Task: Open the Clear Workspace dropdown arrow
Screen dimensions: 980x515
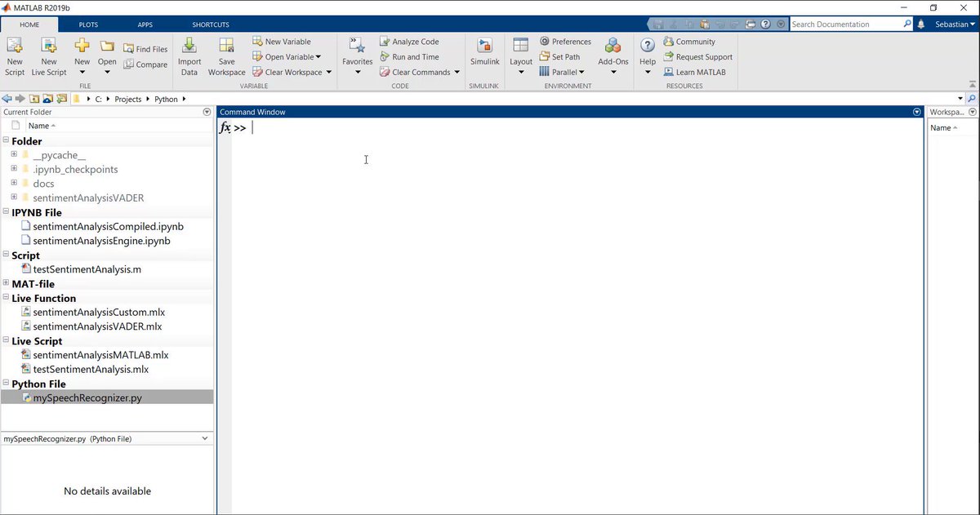Action: (329, 73)
